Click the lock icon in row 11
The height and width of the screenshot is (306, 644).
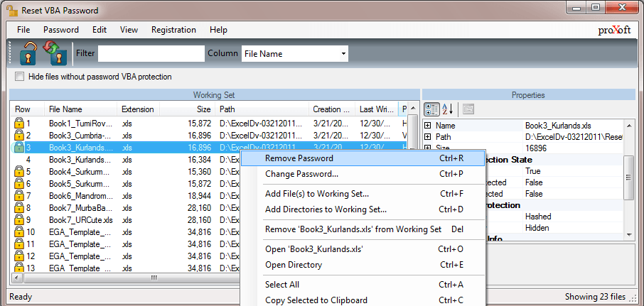19,244
